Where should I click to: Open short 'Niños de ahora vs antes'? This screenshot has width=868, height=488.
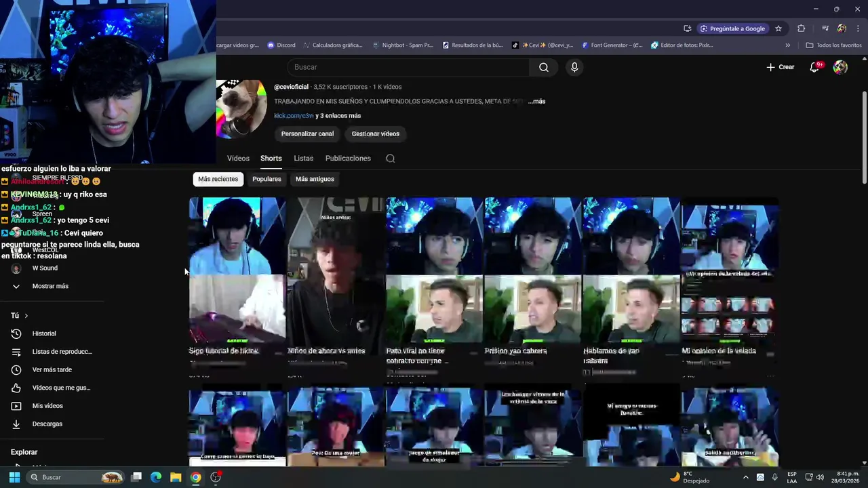coord(336,277)
